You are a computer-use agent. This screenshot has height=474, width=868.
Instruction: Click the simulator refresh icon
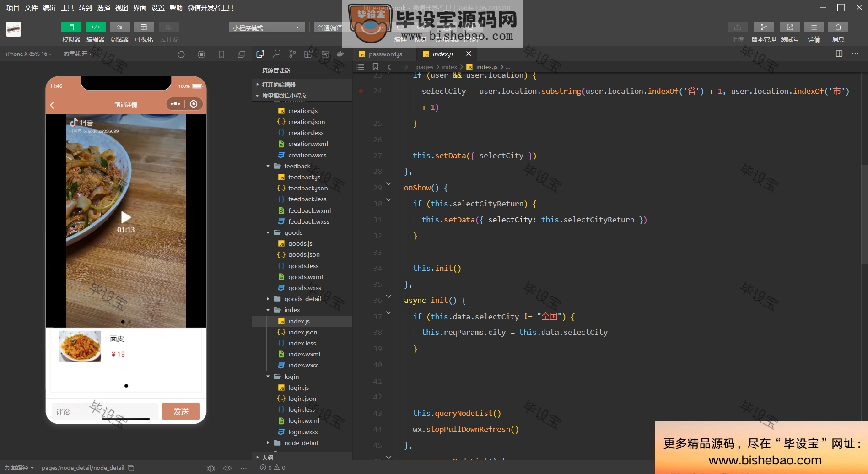click(x=181, y=54)
